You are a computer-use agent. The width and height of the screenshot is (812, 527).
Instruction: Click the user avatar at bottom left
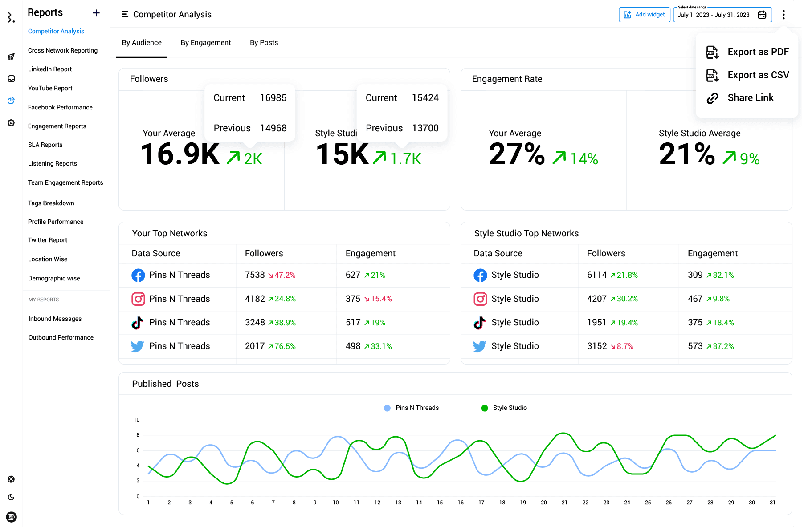pos(11,517)
